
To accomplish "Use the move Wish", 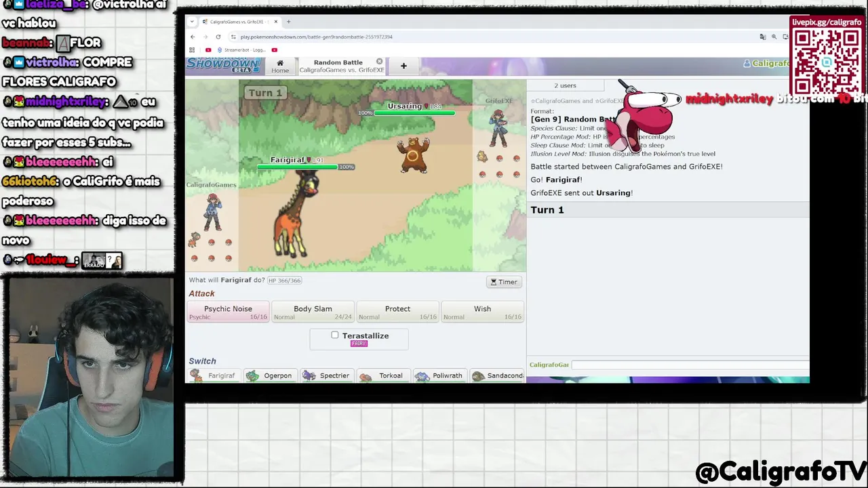I will (482, 312).
